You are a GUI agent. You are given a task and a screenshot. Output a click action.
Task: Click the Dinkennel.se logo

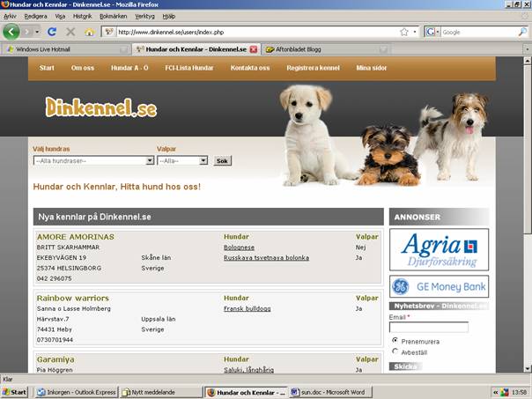(x=101, y=107)
